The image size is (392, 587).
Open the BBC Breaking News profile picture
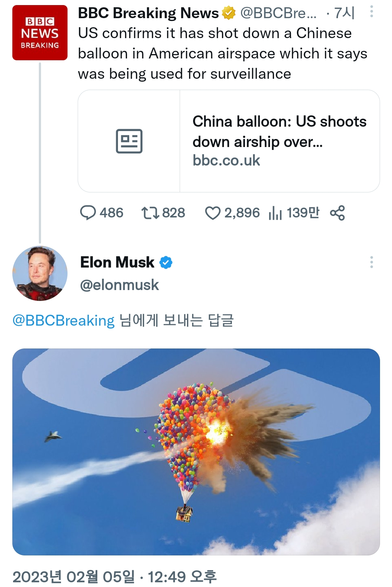coord(40,33)
